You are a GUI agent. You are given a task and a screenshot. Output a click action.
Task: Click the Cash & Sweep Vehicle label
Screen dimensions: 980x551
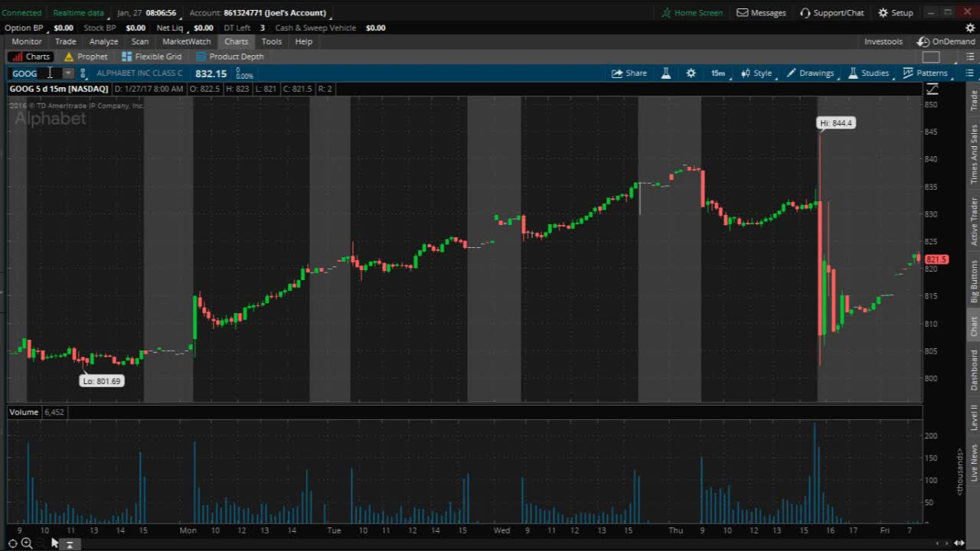point(315,28)
